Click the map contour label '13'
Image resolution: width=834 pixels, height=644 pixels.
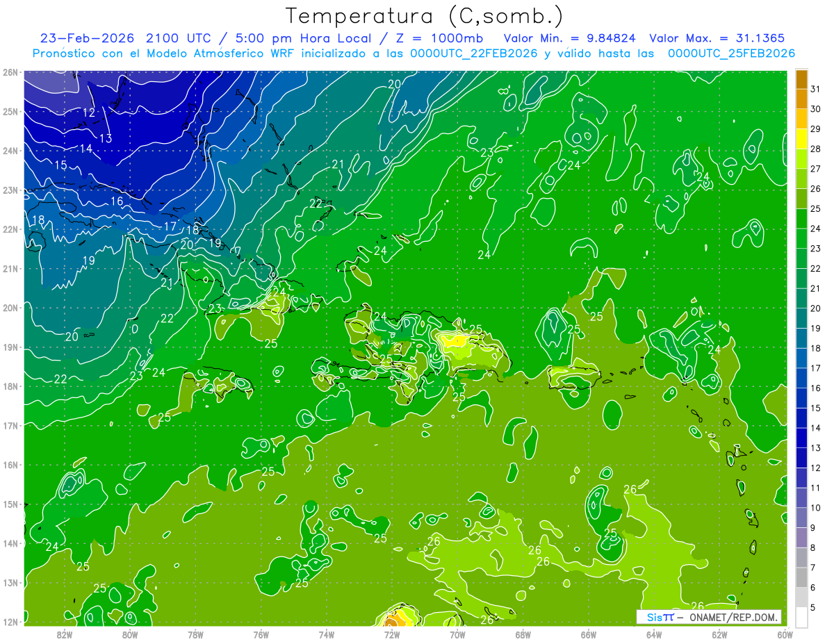[106, 139]
